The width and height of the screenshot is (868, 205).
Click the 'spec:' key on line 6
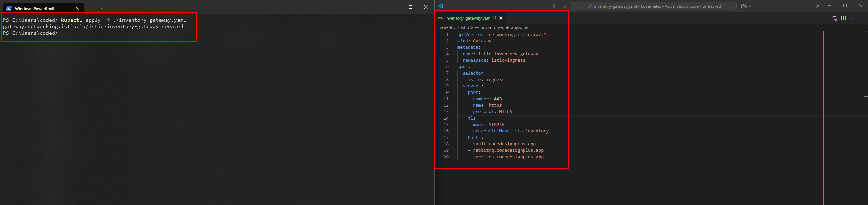pos(464,66)
